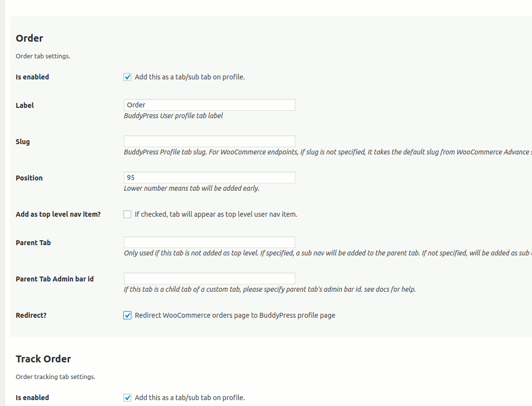Click the Order section heading

pyautogui.click(x=29, y=38)
